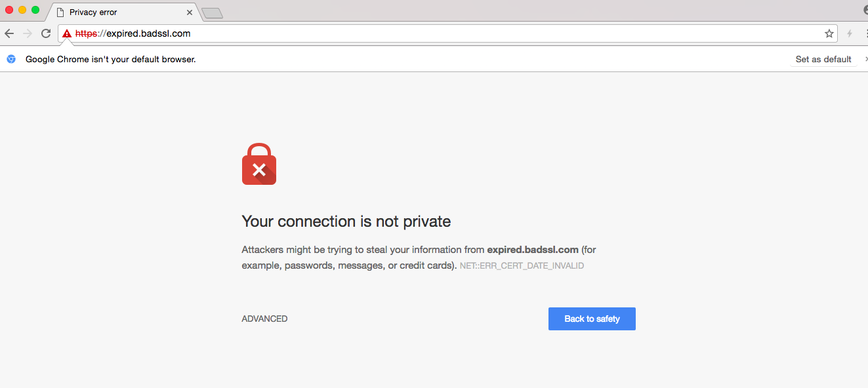The height and width of the screenshot is (388, 868).
Task: Click the green fullscreen window button
Action: 35,10
